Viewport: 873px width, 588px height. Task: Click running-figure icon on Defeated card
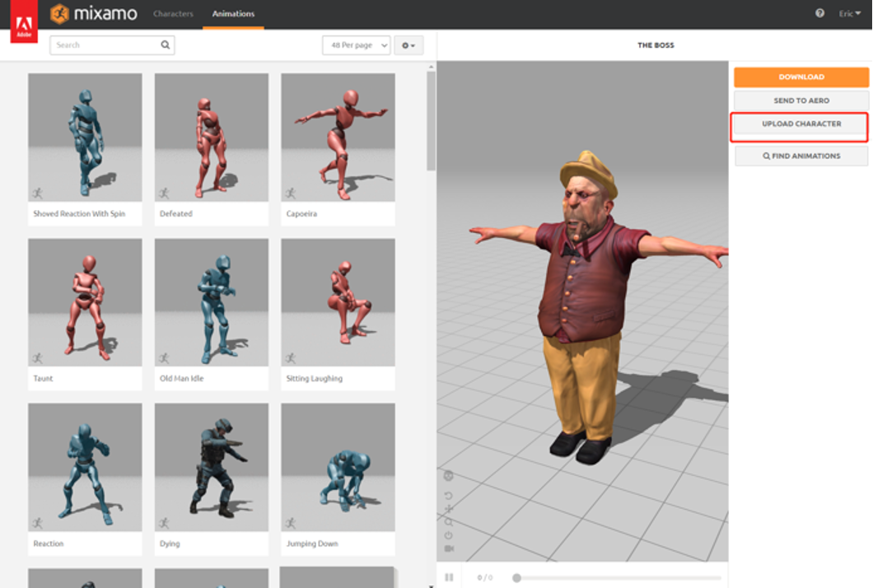pos(164,194)
